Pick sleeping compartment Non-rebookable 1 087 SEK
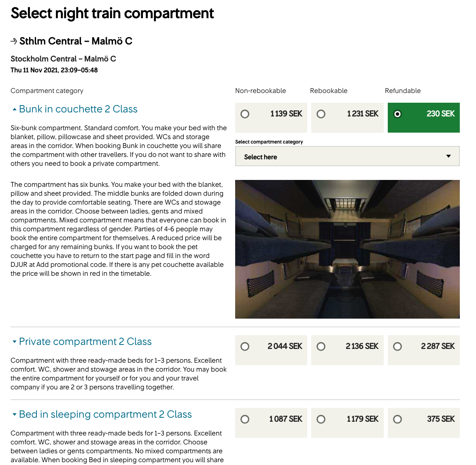Screen dimensions: 476x465 coord(245,419)
